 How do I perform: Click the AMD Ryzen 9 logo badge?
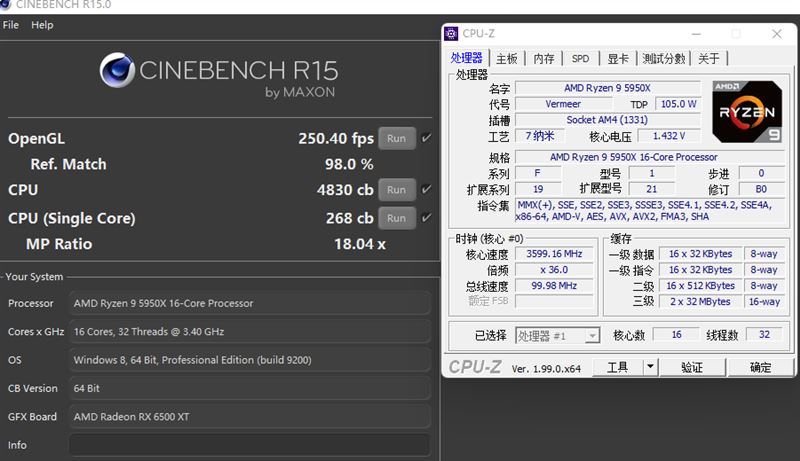coord(746,111)
